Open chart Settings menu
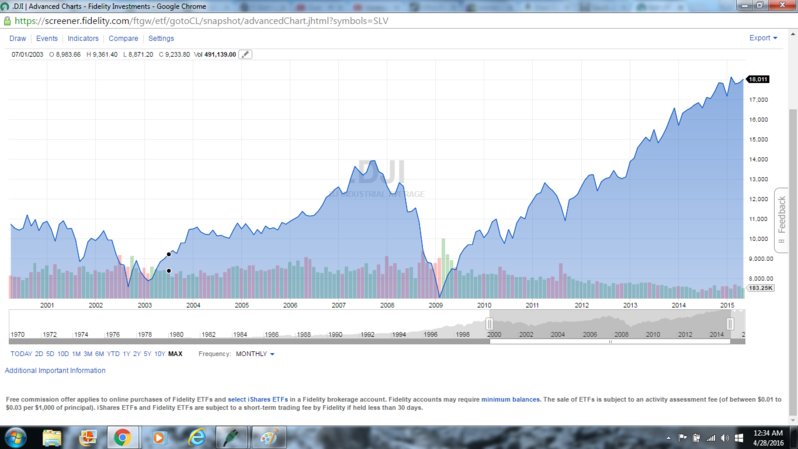 [161, 39]
